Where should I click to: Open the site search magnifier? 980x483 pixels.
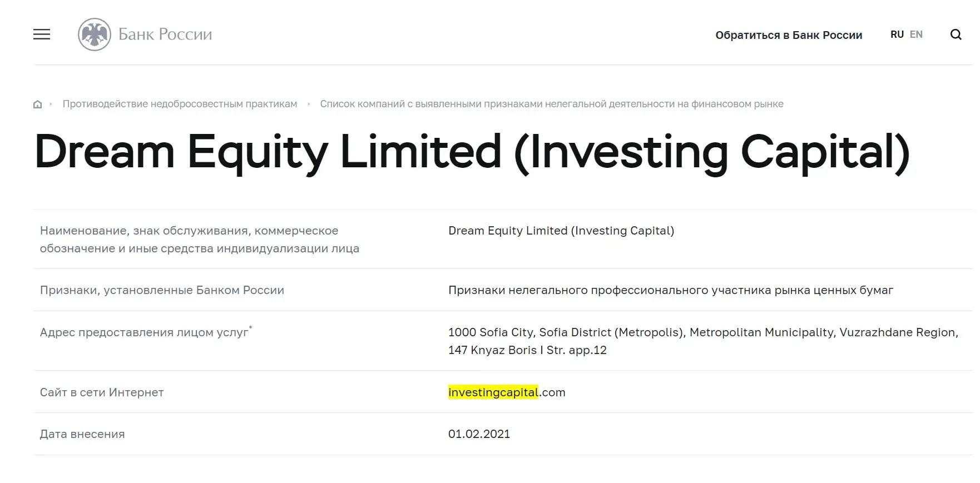click(956, 34)
